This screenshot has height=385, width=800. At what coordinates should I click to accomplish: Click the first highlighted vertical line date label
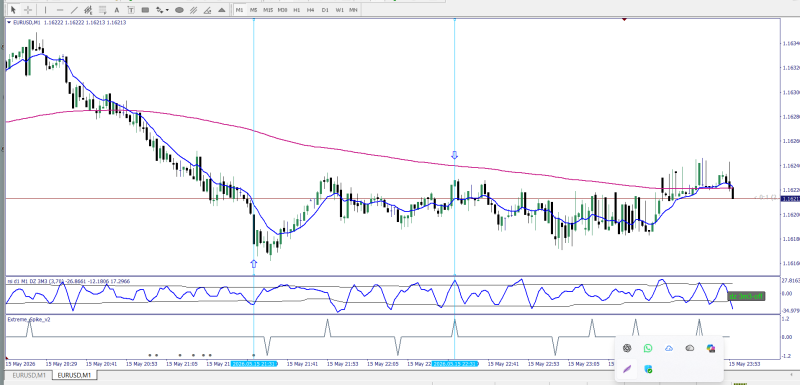[254, 364]
